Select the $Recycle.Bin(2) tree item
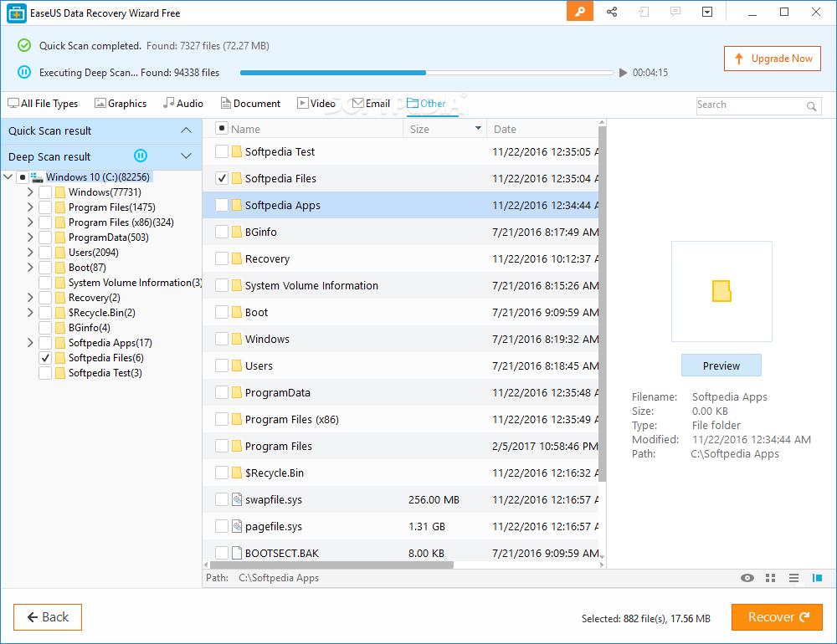This screenshot has width=837, height=644. pyautogui.click(x=101, y=313)
